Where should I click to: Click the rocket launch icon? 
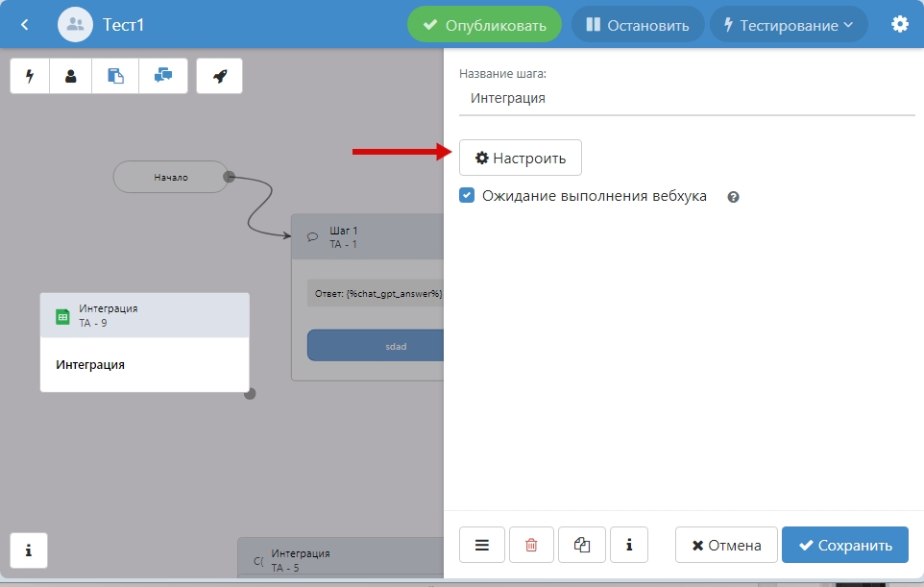click(219, 77)
